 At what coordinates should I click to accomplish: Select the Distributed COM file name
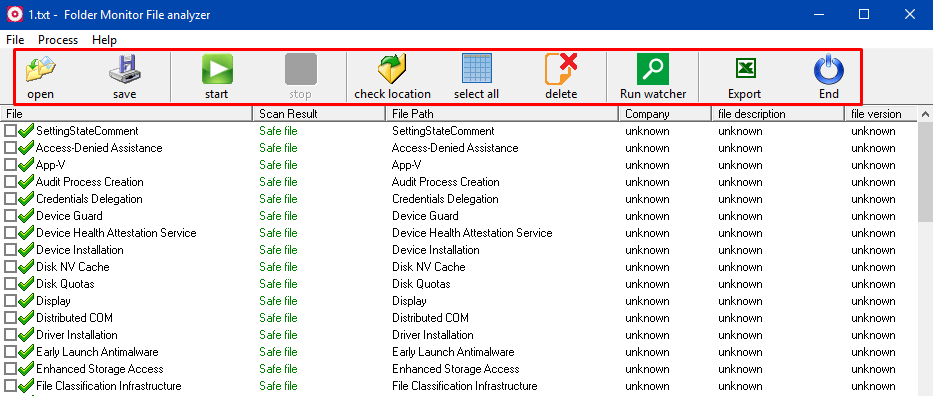[x=74, y=318]
